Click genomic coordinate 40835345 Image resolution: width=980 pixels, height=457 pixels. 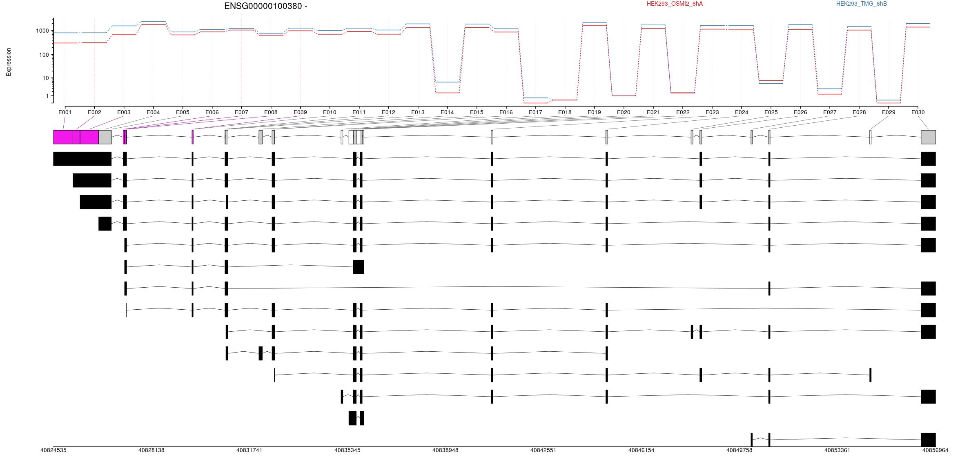pos(347,450)
